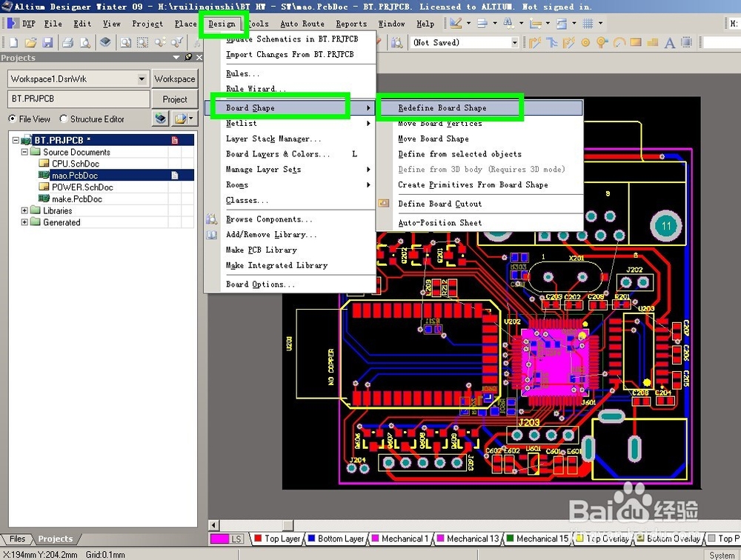741x560 pixels.
Task: Open dropdown arrow next to grids icon
Action: coord(601,23)
